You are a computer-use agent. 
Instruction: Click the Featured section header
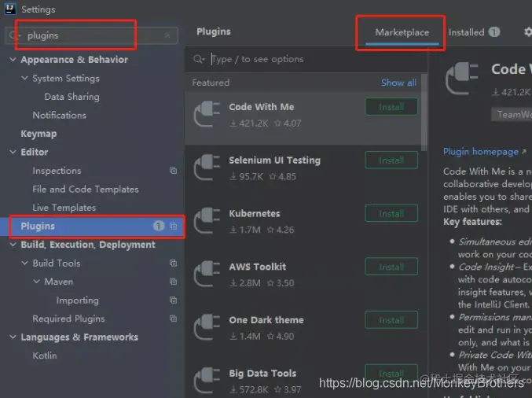coord(211,83)
